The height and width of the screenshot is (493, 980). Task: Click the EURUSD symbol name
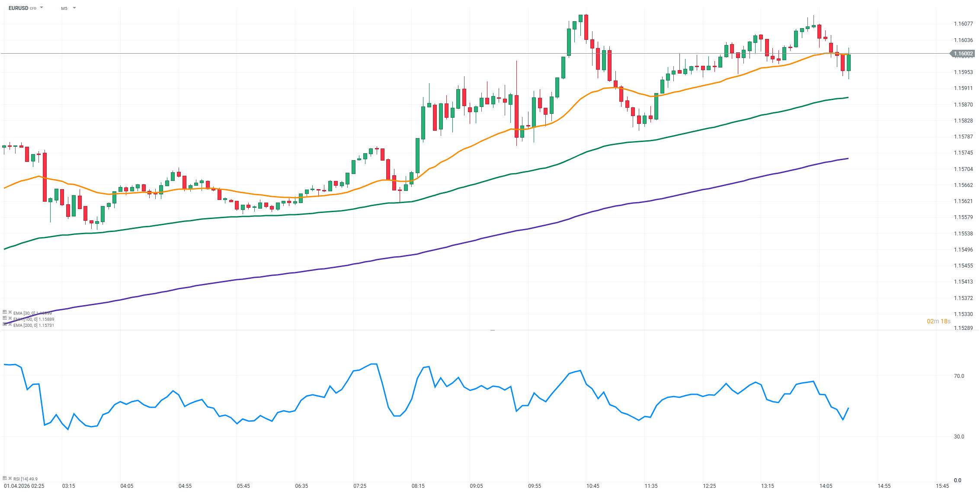[18, 8]
